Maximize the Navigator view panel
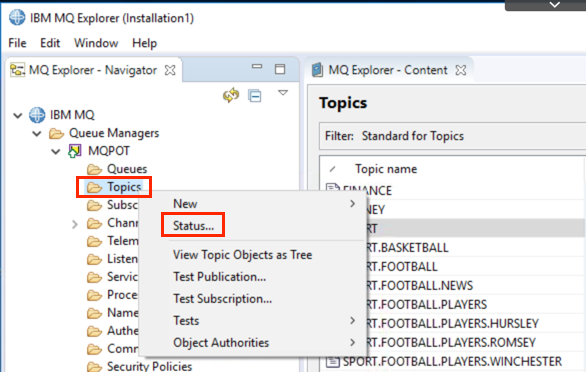This screenshot has height=372, width=586. (x=280, y=69)
